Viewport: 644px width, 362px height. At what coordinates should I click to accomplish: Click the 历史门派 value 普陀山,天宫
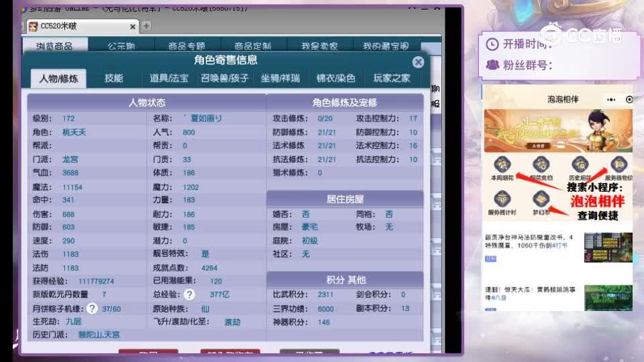pyautogui.click(x=99, y=335)
